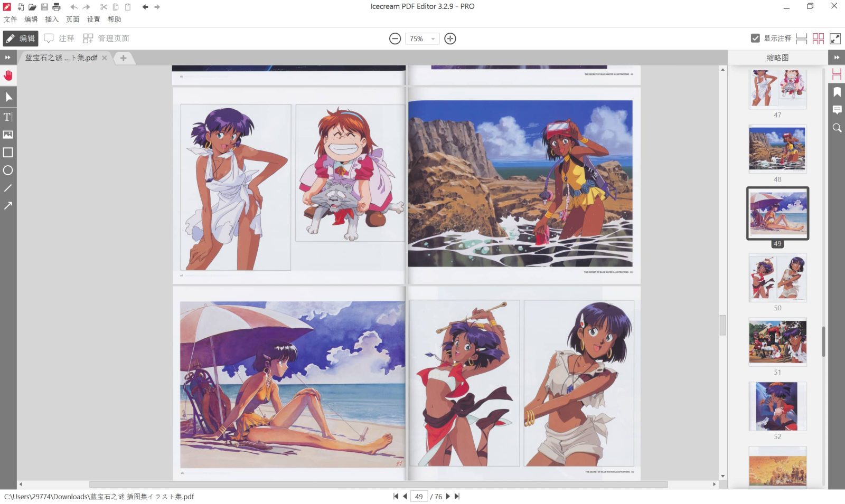Jump to the last page

point(457,496)
